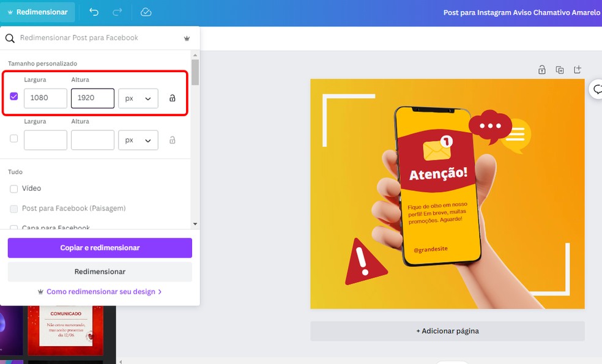Duplicate the current page
The image size is (602, 364).
(x=559, y=70)
